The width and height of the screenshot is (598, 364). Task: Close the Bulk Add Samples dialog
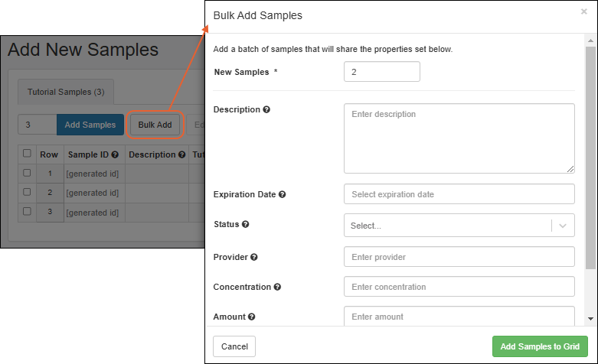pyautogui.click(x=584, y=12)
